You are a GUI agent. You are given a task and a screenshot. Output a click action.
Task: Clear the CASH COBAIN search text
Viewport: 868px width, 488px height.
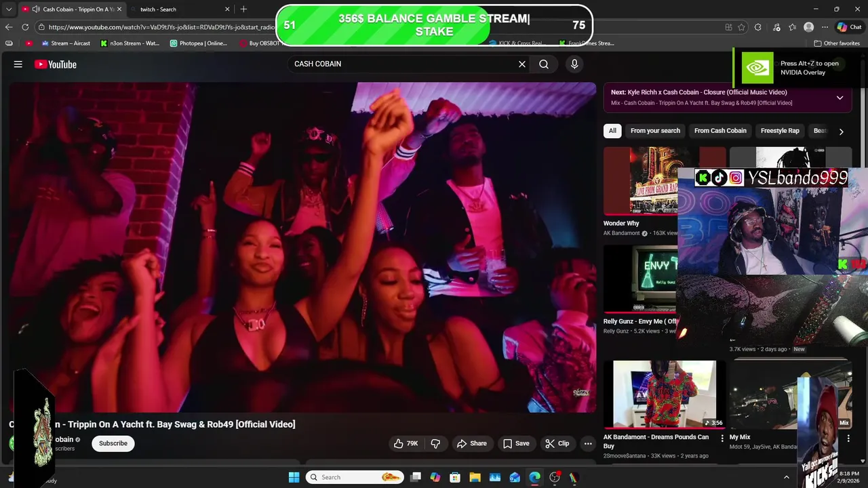click(x=522, y=64)
